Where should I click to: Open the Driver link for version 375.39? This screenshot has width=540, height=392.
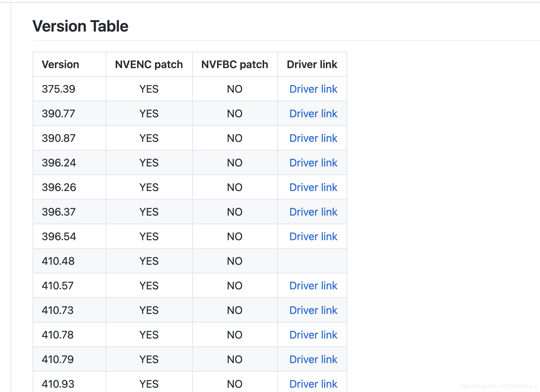(x=313, y=89)
